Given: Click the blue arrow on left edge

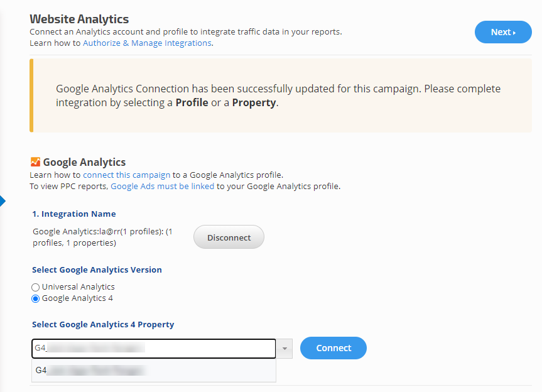Looking at the screenshot, I should pyautogui.click(x=3, y=202).
